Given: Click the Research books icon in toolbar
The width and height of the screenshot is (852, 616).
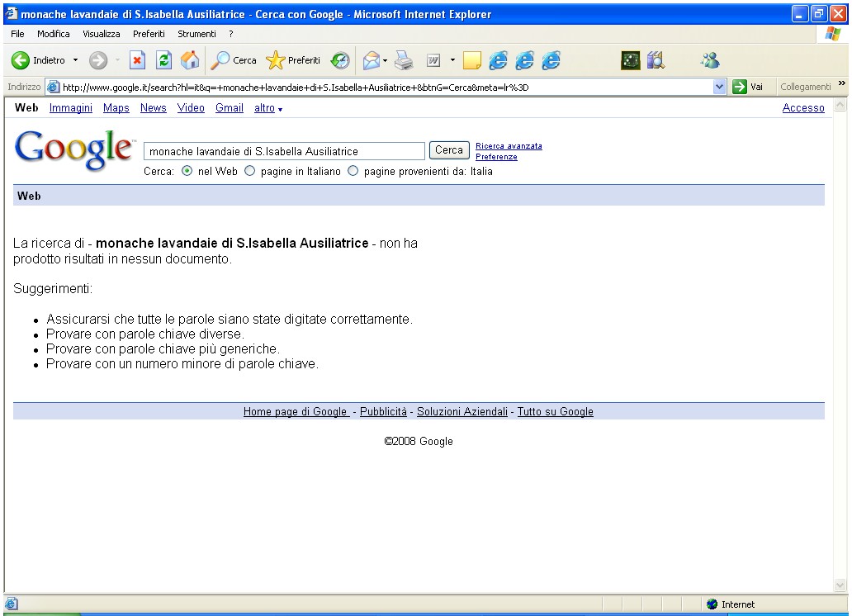Looking at the screenshot, I should 656,60.
